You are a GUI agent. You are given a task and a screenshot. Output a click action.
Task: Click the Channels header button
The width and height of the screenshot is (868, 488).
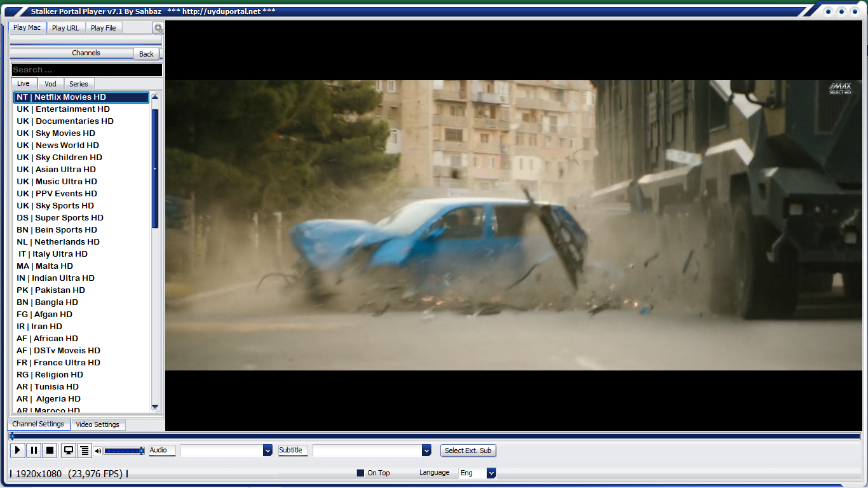tap(86, 53)
